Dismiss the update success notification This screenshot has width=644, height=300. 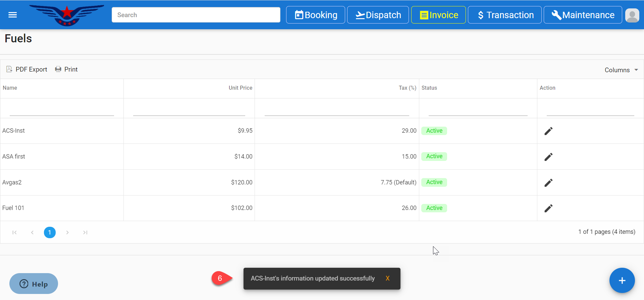387,278
